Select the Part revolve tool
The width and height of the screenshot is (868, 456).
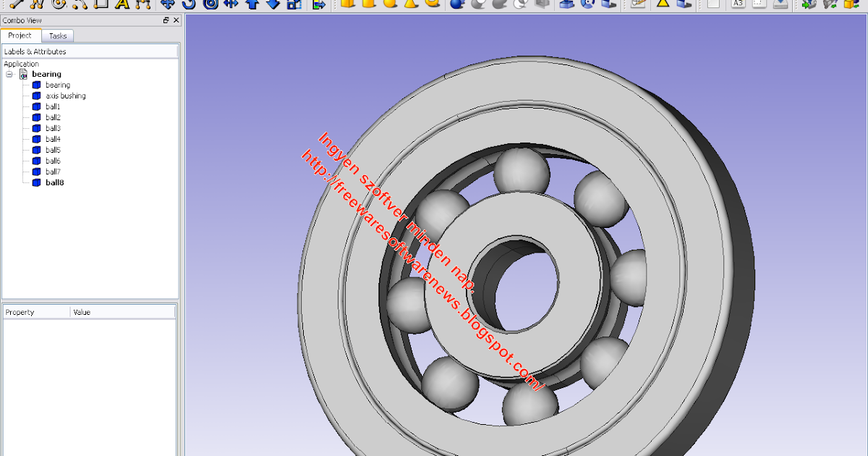pos(588,4)
